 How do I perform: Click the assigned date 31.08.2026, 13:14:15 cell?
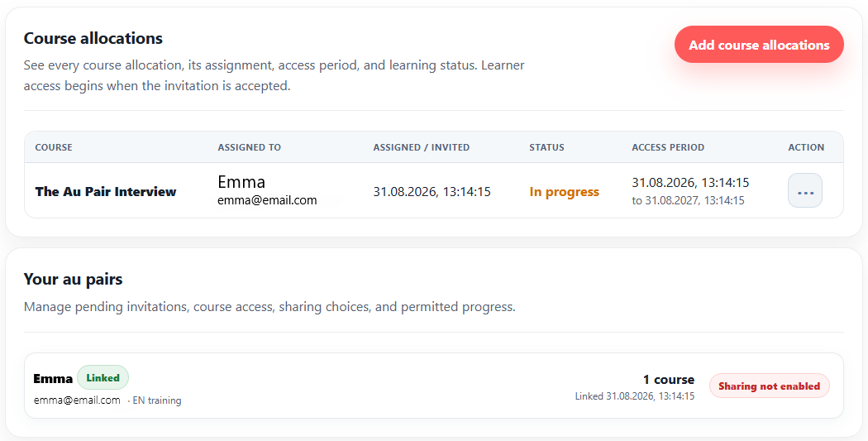point(432,192)
